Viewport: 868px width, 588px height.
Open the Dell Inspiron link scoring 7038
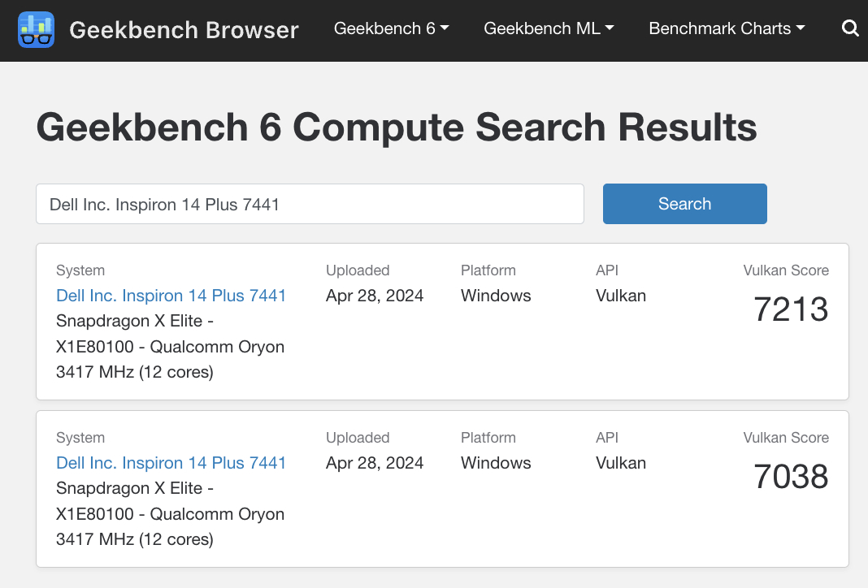click(171, 463)
